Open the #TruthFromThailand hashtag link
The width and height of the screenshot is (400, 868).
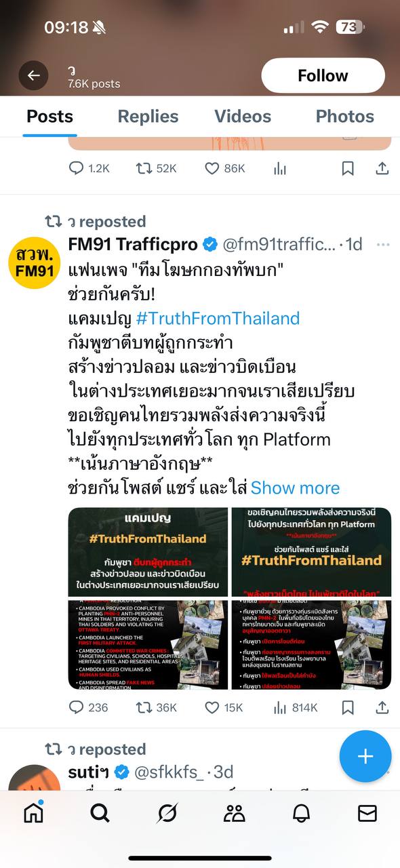(218, 318)
